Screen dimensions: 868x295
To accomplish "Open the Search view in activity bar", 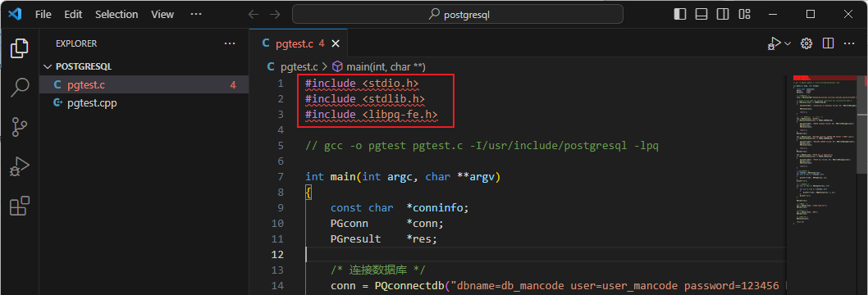I will (x=20, y=88).
